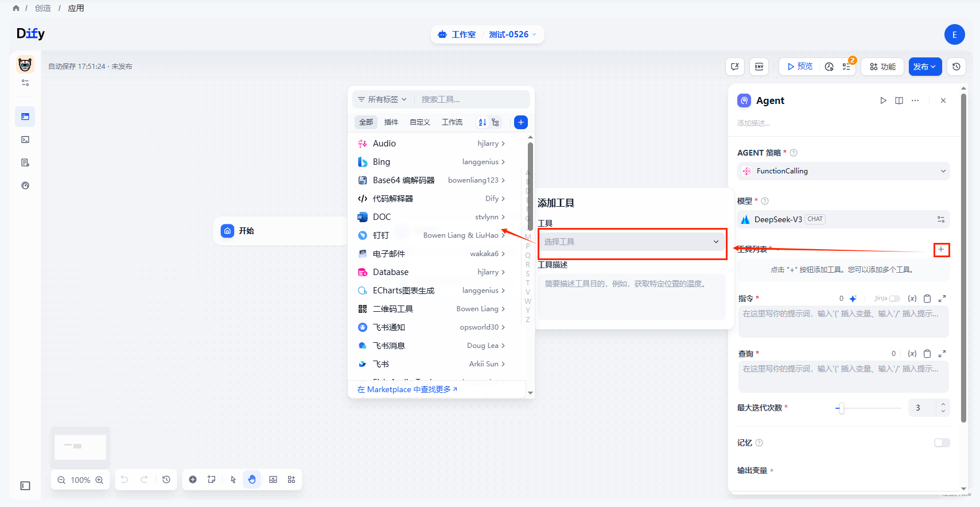Click the Dify logo
The width and height of the screenshot is (980, 507).
[30, 34]
